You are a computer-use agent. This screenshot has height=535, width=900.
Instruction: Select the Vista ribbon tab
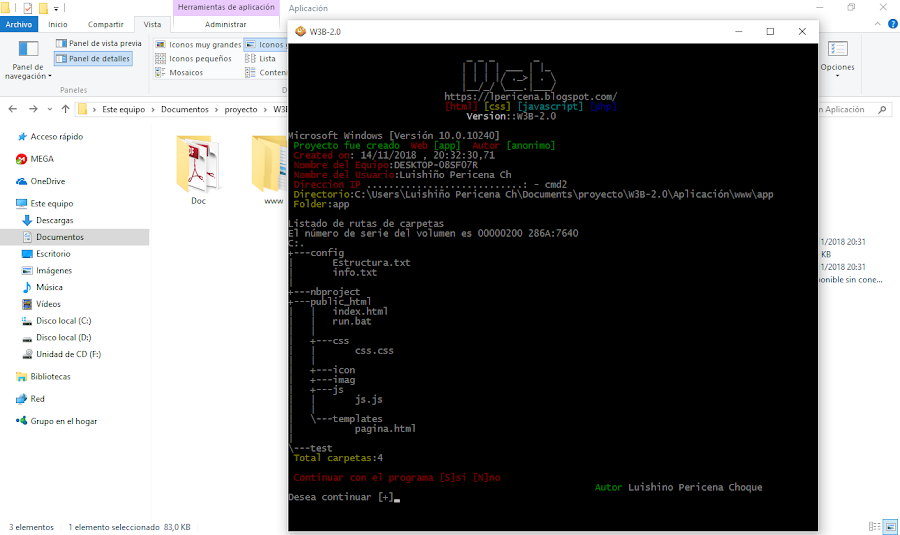coord(152,25)
